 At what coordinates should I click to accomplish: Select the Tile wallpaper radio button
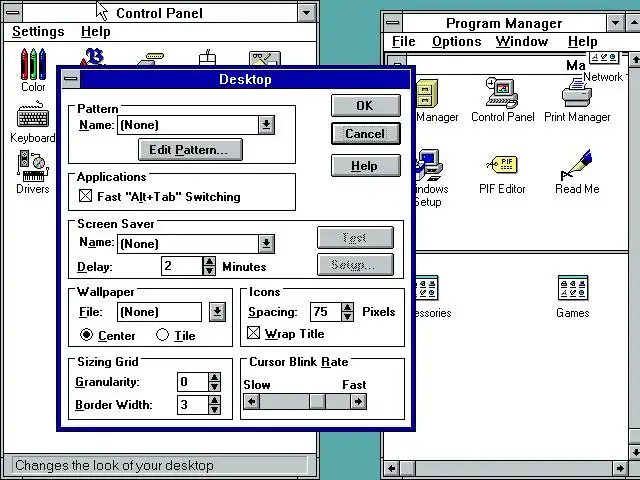click(162, 335)
